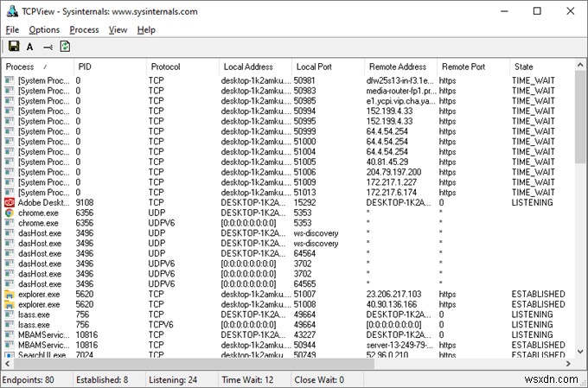Viewport: 588px width, 388px height.
Task: Click remote address 172.217.6.174
Action: point(391,193)
